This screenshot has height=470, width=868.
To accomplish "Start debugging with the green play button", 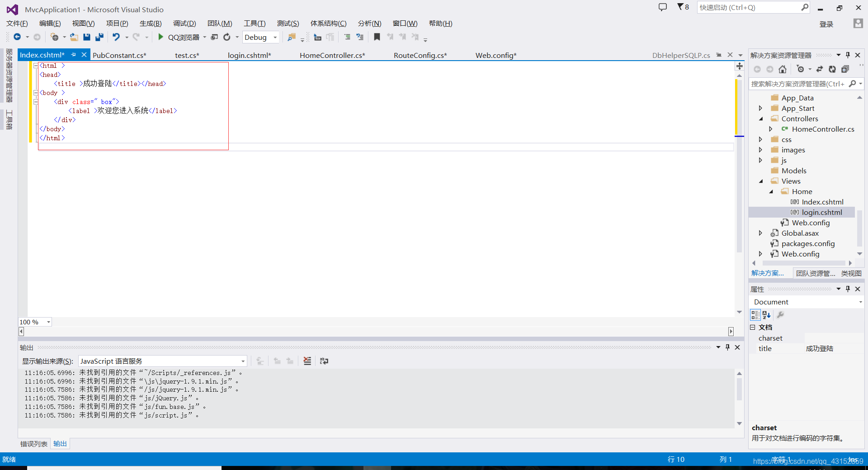I will click(160, 37).
